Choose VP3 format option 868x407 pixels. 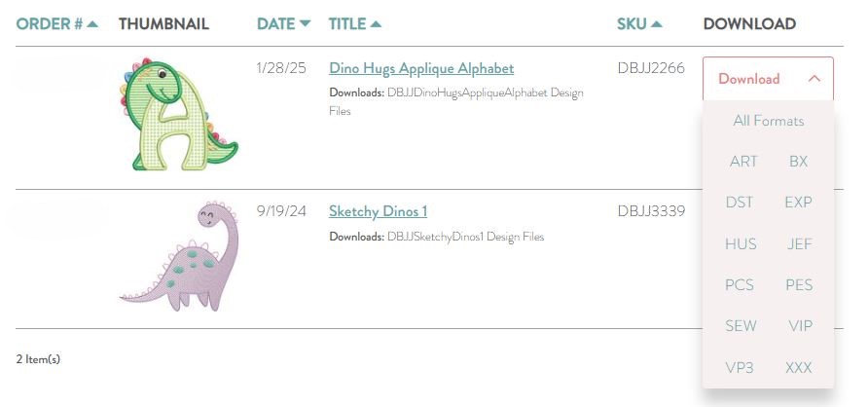point(740,367)
